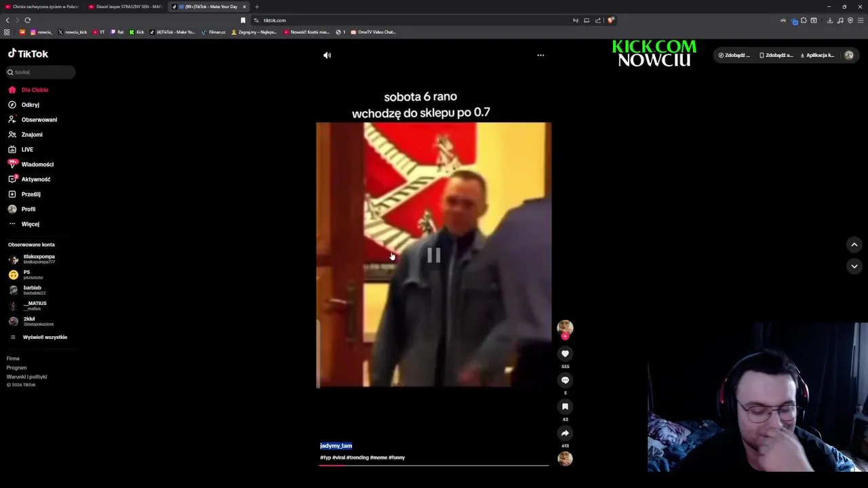The height and width of the screenshot is (488, 868).
Task: Reload the page
Action: (x=28, y=20)
